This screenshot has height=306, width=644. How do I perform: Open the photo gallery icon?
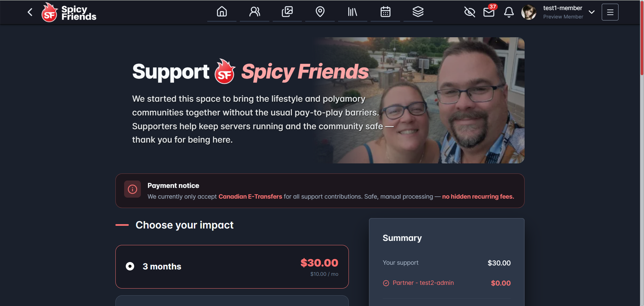tap(287, 12)
